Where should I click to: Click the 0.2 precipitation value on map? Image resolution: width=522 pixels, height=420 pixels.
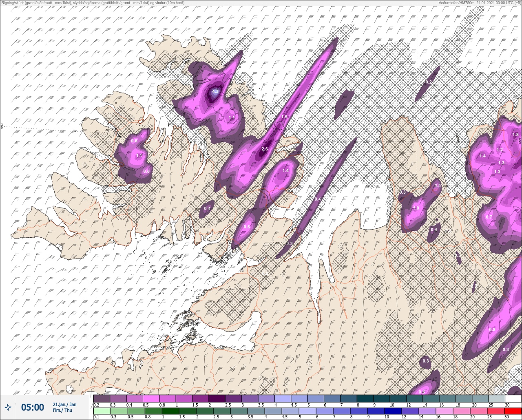(x=429, y=82)
